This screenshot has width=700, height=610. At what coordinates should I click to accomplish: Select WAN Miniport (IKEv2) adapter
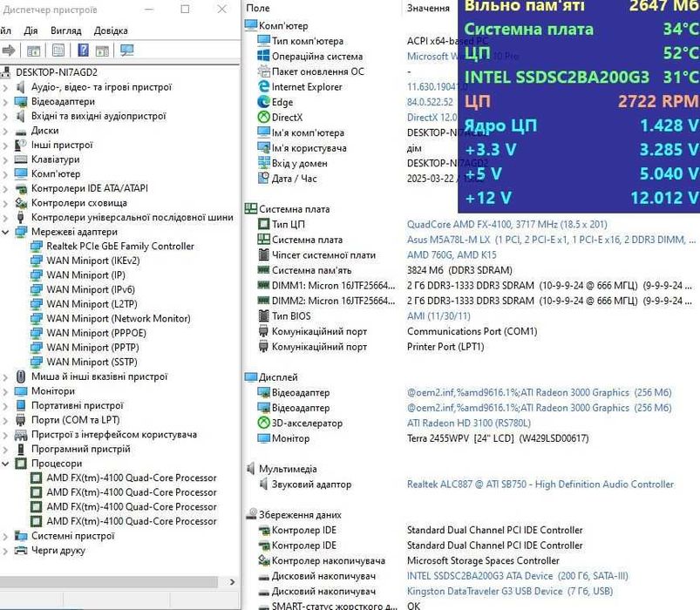tap(93, 261)
